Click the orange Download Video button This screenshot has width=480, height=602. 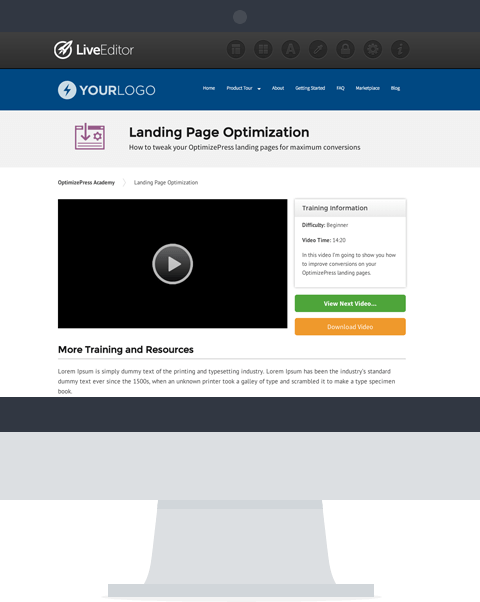point(350,327)
